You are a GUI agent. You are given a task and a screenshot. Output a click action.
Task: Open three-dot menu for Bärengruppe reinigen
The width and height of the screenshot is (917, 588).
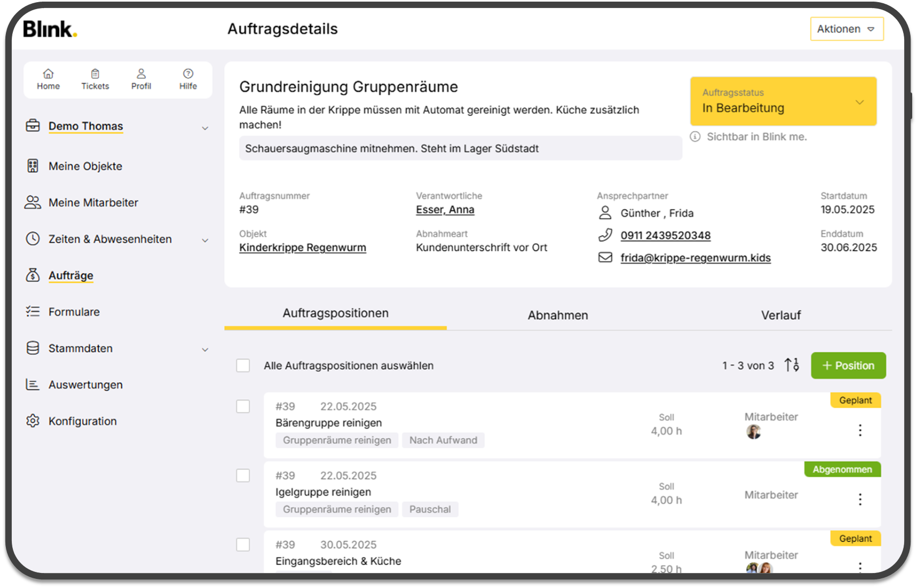click(860, 430)
